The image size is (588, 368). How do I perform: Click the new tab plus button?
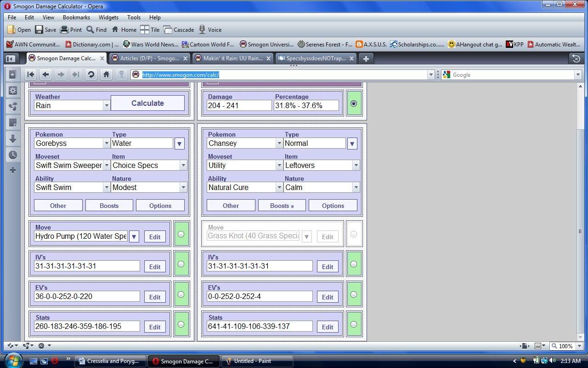coord(366,58)
